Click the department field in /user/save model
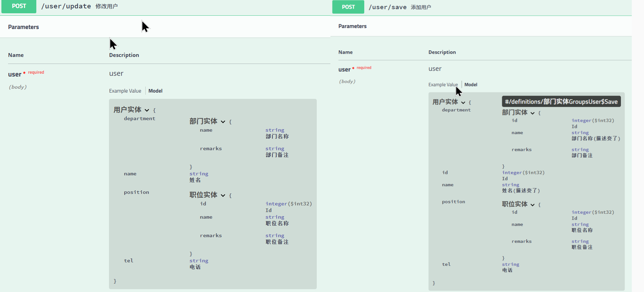This screenshot has height=292, width=644. [x=456, y=110]
